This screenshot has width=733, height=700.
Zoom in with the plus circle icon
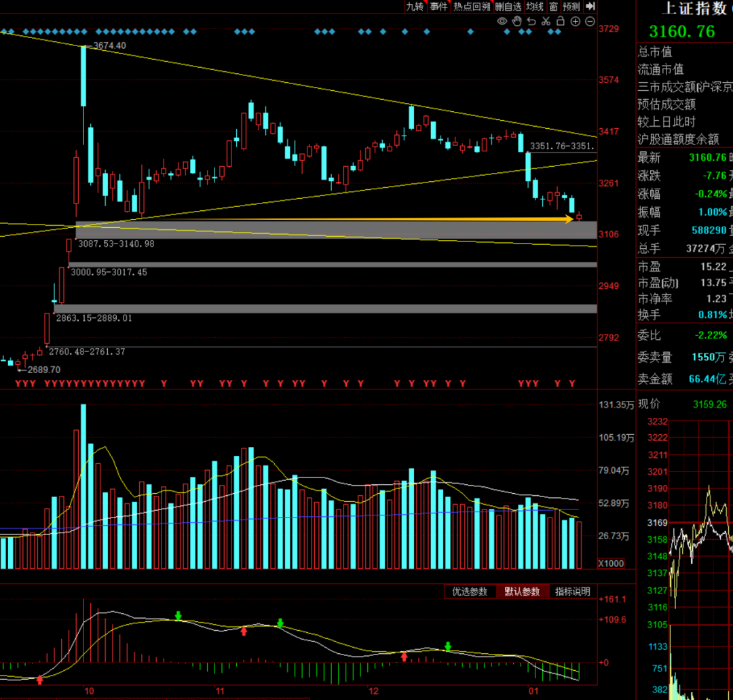pyautogui.click(x=575, y=21)
